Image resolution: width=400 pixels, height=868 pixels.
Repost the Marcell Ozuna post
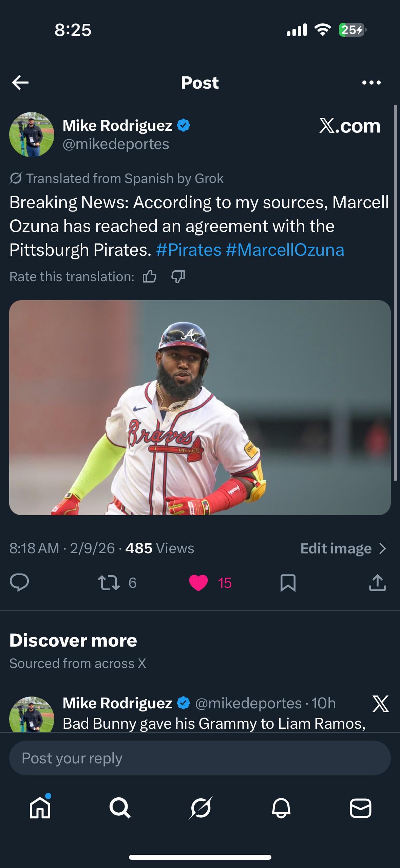tap(109, 582)
